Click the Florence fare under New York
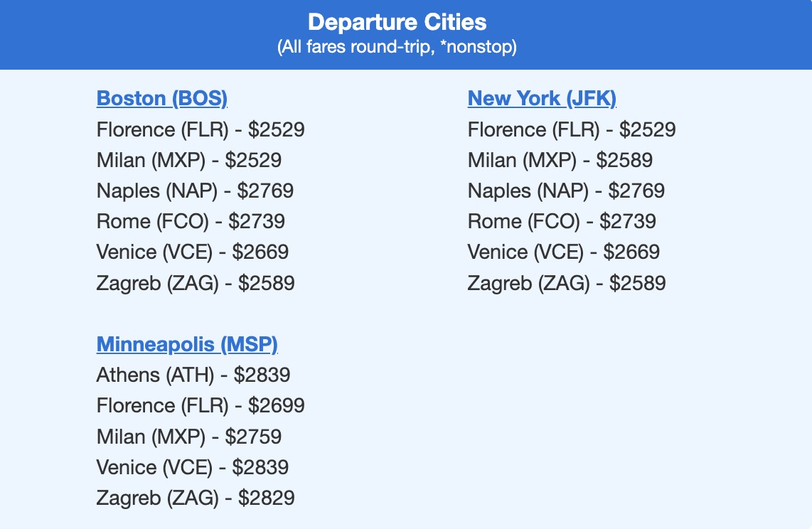This screenshot has width=812, height=529. pyautogui.click(x=572, y=129)
